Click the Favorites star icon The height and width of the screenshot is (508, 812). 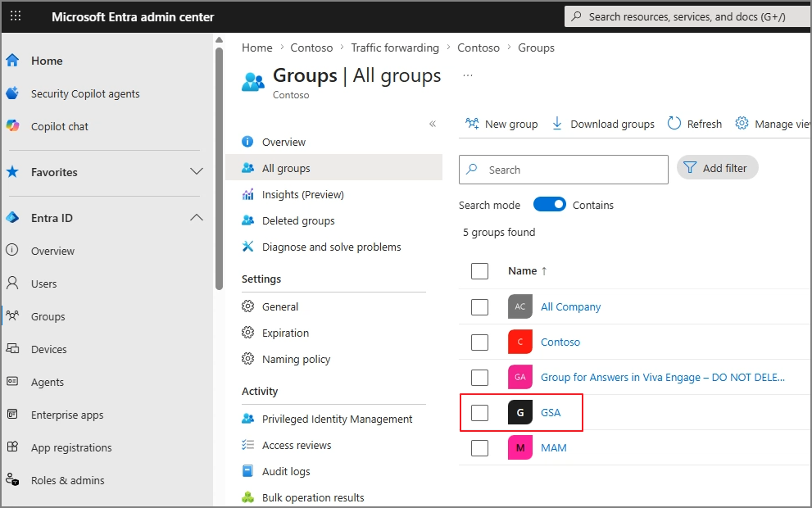click(12, 171)
